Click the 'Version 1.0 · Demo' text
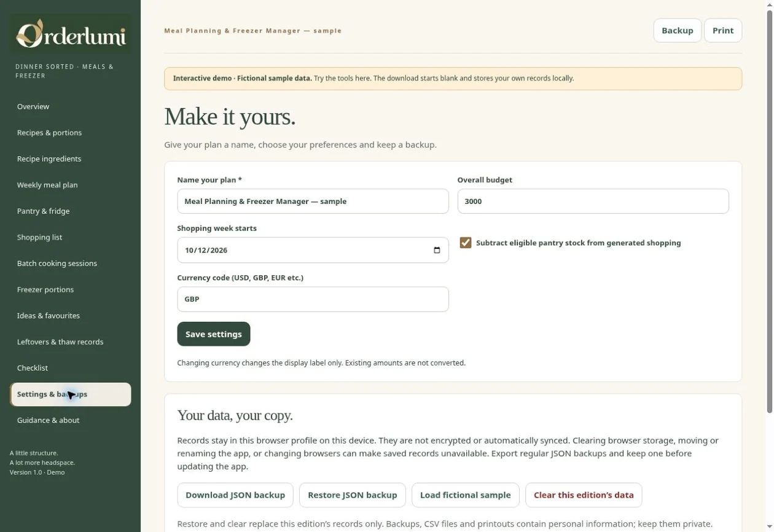 (x=37, y=472)
